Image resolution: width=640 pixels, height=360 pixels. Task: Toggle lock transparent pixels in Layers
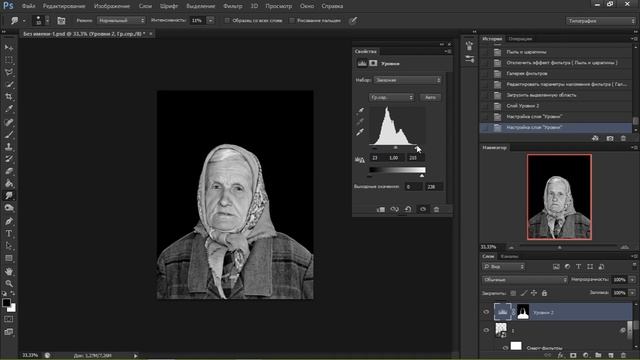(x=513, y=293)
